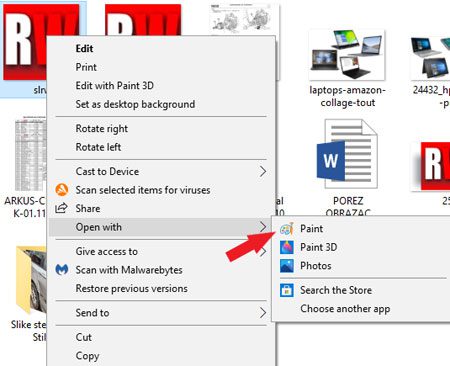Open the Open with entry
450x366 pixels.
[x=162, y=227]
